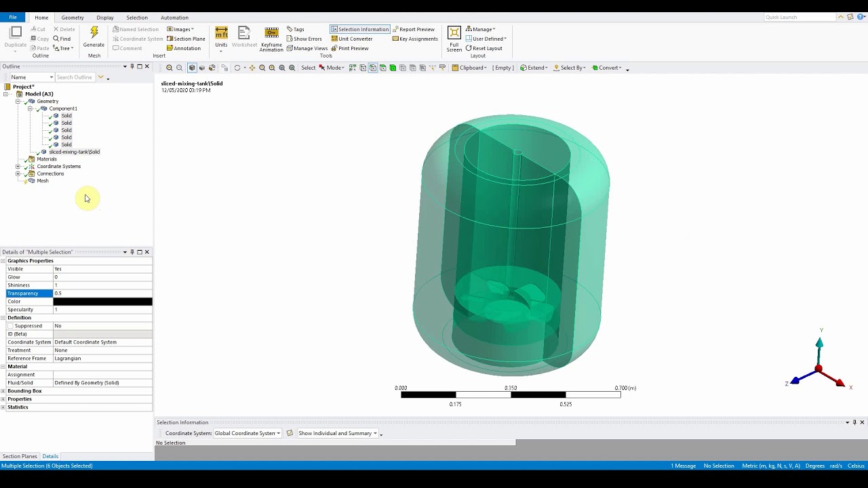Click the black Color swatch in Details
Screen dimensions: 868x488
pyautogui.click(x=102, y=302)
